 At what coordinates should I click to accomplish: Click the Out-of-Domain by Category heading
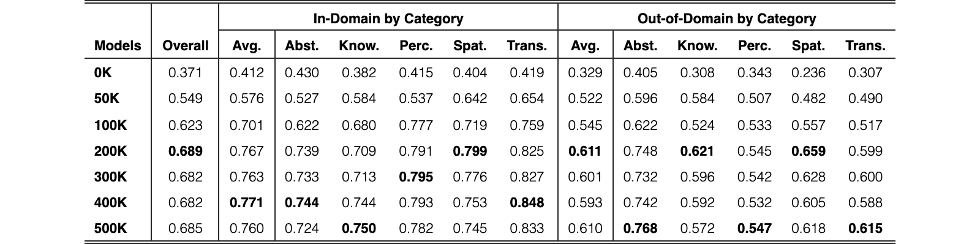[726, 18]
